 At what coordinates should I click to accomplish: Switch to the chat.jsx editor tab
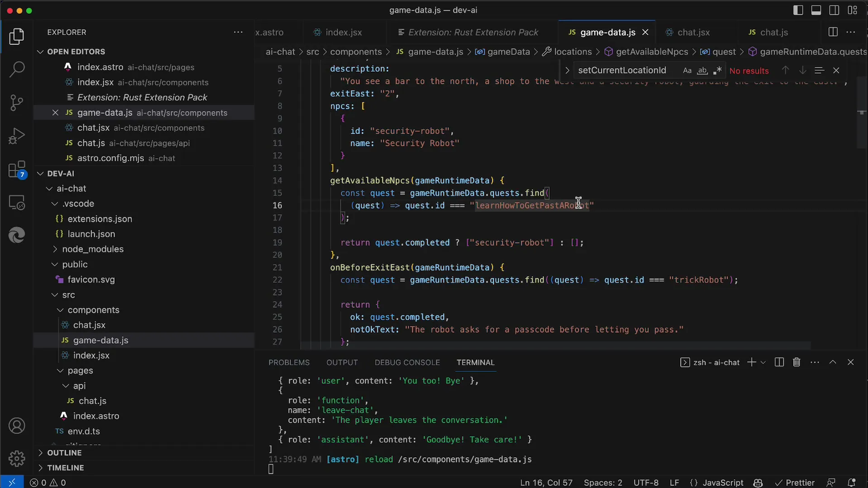coord(693,32)
